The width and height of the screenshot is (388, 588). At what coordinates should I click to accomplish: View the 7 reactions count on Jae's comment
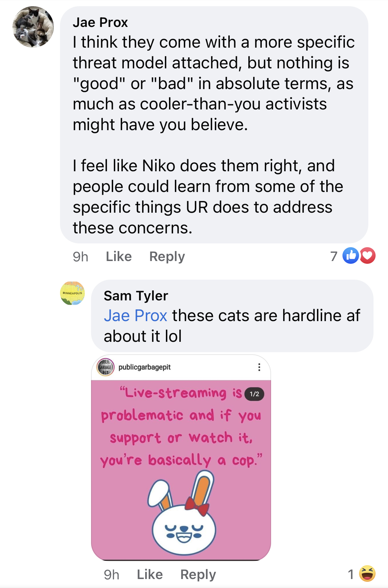point(334,256)
